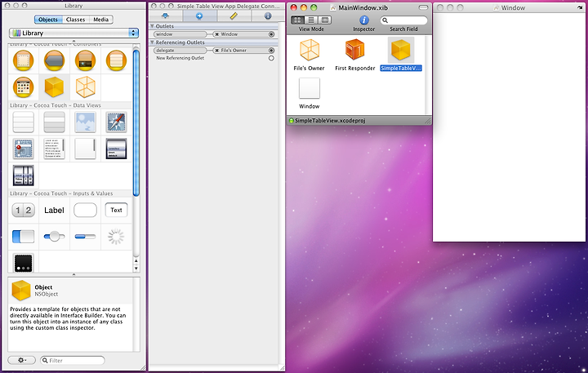
Task: Select the View Controller object in Library
Action: pyautogui.click(x=23, y=60)
